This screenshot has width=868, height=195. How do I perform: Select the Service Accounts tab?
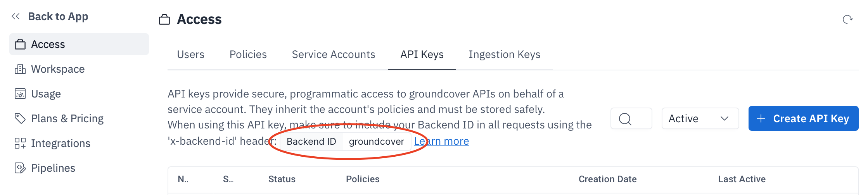[333, 55]
